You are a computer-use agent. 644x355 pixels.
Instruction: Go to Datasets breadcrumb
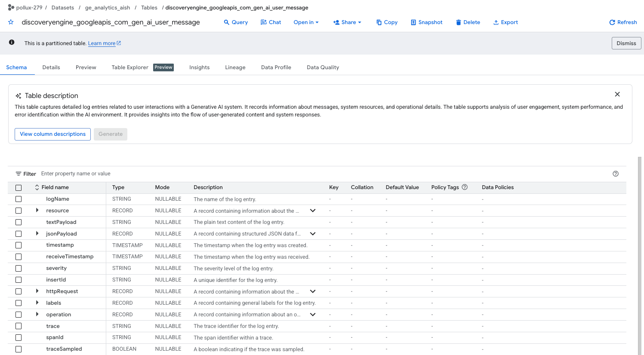tap(63, 8)
